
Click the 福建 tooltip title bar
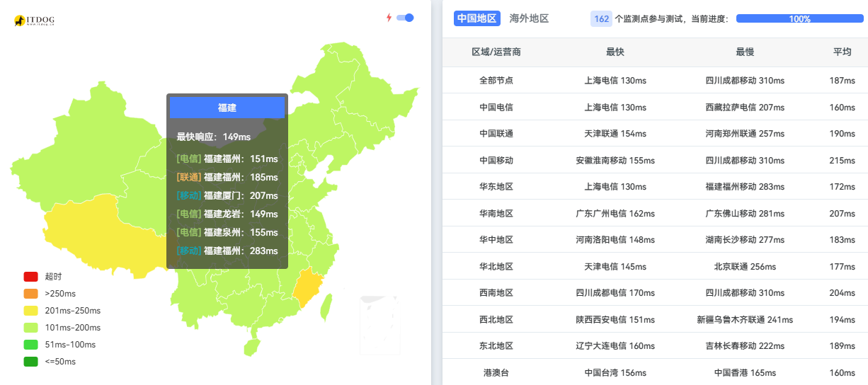pyautogui.click(x=227, y=108)
